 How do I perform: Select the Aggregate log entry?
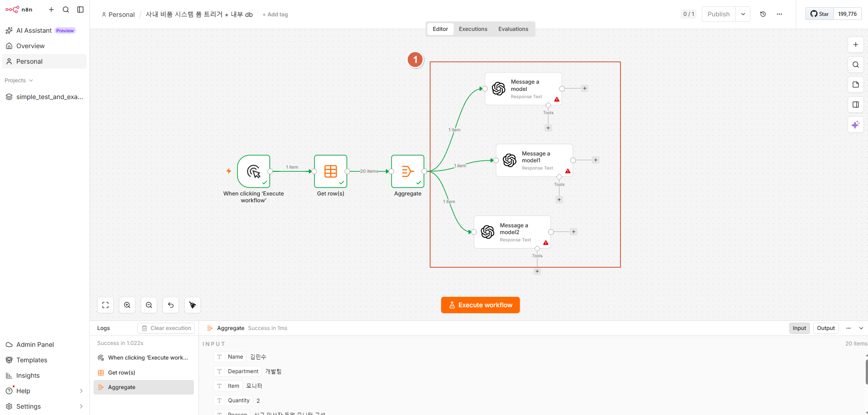[144, 387]
